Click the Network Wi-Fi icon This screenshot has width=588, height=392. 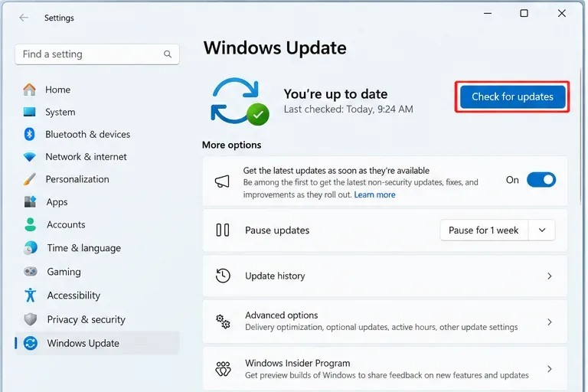tap(29, 157)
